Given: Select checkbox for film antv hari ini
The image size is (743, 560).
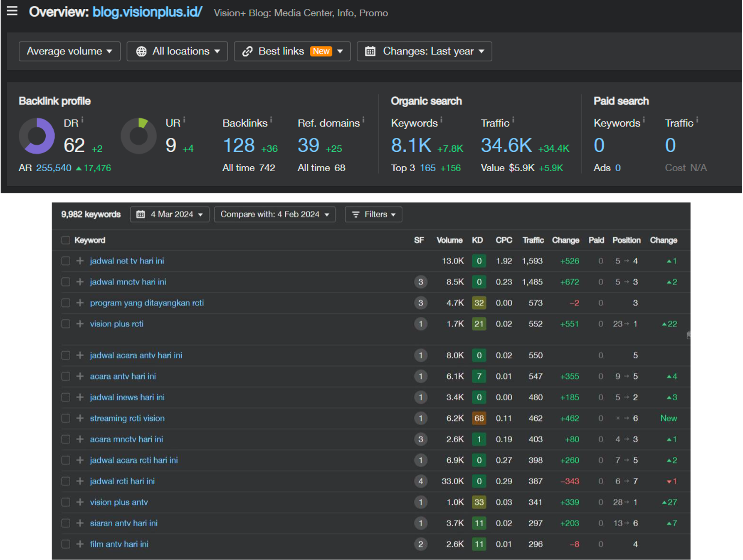Looking at the screenshot, I should click(x=66, y=544).
